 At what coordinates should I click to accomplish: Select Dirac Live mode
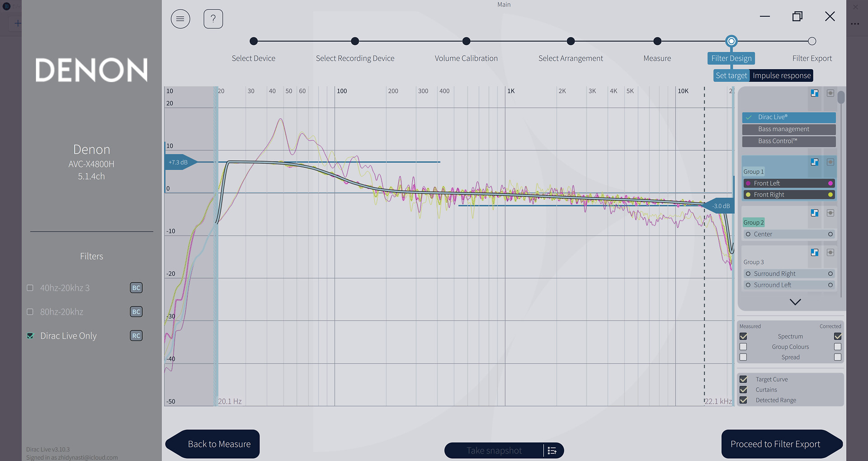click(789, 118)
